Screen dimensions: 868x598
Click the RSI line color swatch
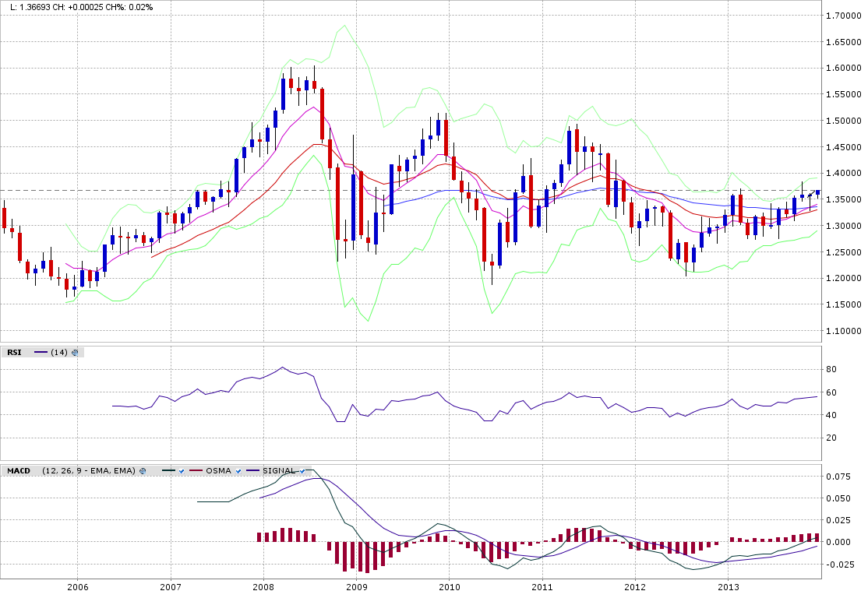pos(41,353)
